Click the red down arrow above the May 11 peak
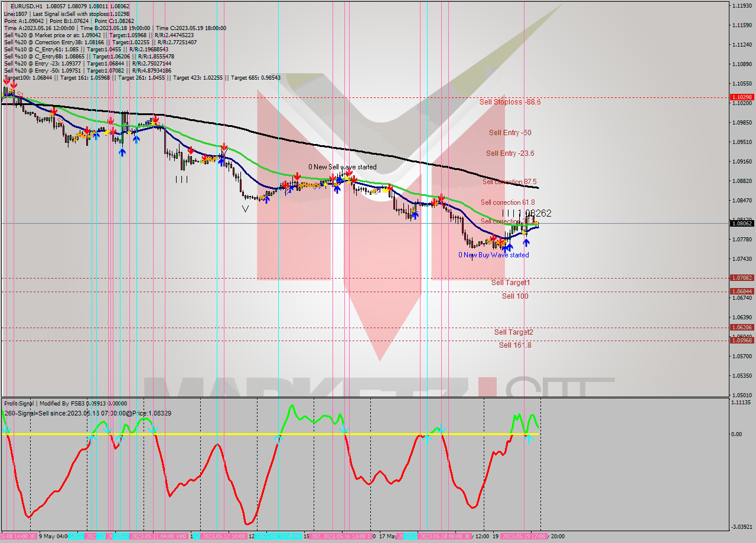The height and width of the screenshot is (543, 756). coord(155,118)
